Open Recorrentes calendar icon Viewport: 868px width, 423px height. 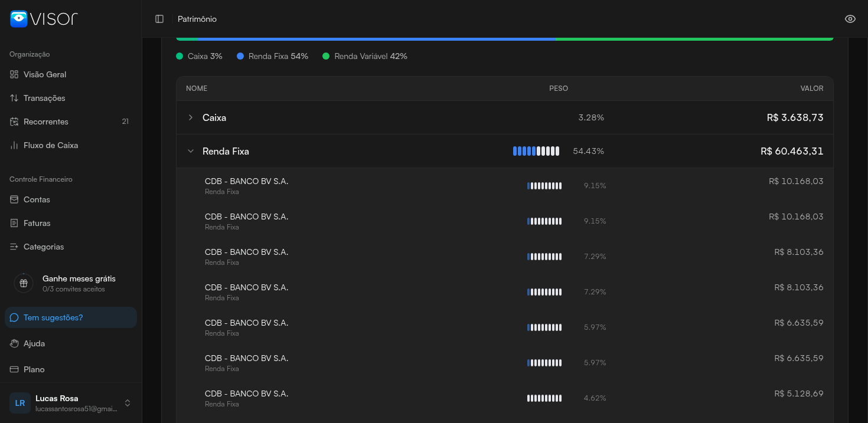pos(14,122)
